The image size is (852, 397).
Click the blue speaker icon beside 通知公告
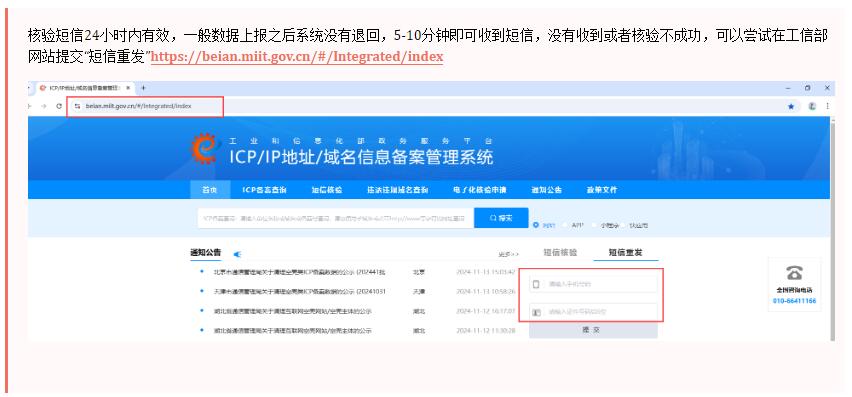click(x=237, y=254)
